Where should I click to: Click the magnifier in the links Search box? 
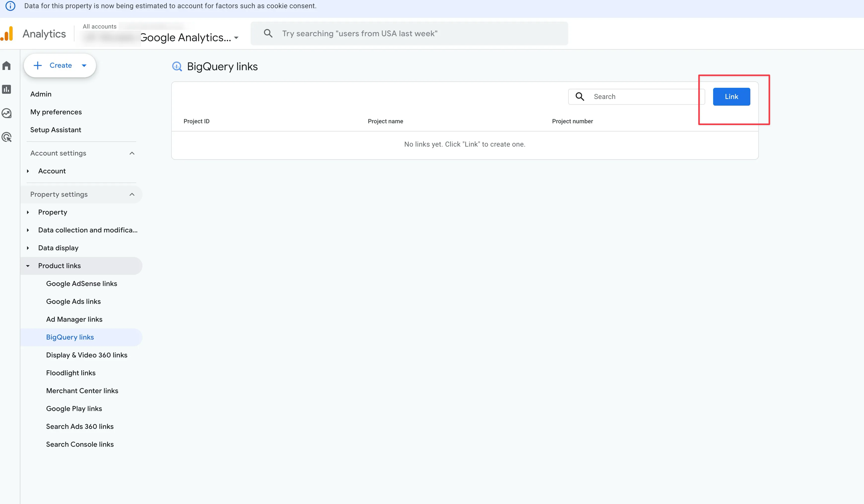point(580,97)
